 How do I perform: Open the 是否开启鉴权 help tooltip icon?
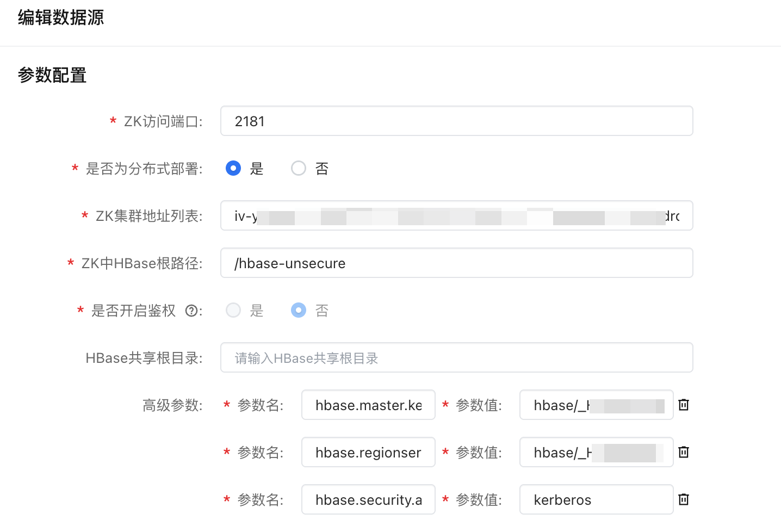[x=191, y=311]
